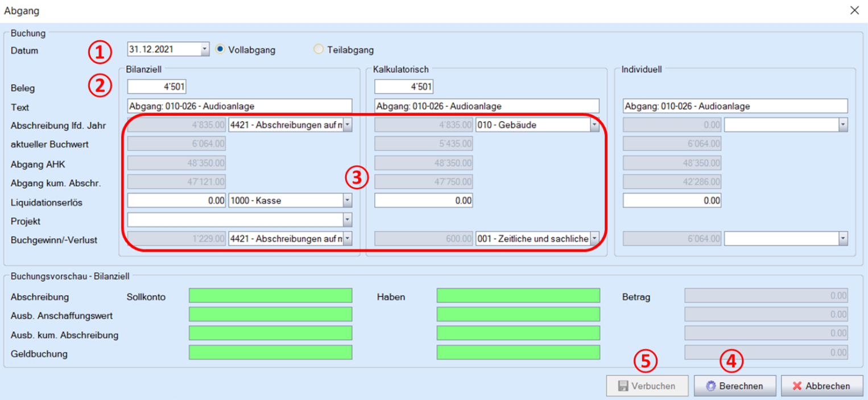Viewport: 868px width, 400px height.
Task: Click Bilanziell Liquidationserlös amount field
Action: pyautogui.click(x=177, y=200)
